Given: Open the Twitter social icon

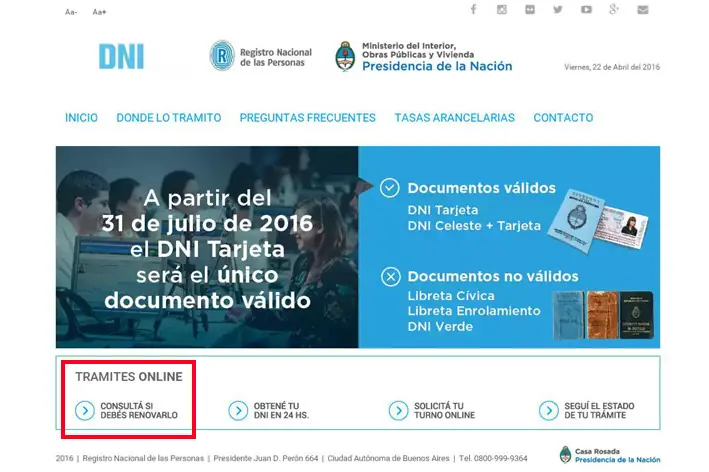Looking at the screenshot, I should pyautogui.click(x=558, y=9).
